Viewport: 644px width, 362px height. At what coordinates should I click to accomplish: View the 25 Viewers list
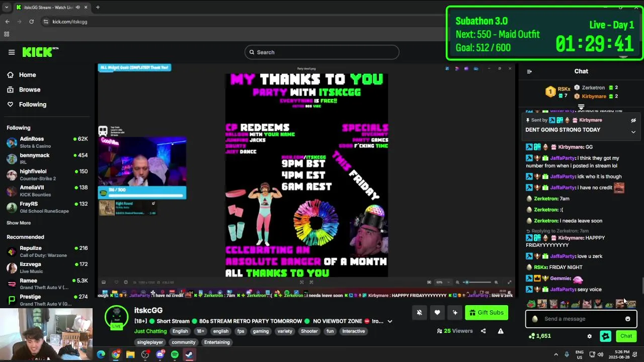[455, 331]
